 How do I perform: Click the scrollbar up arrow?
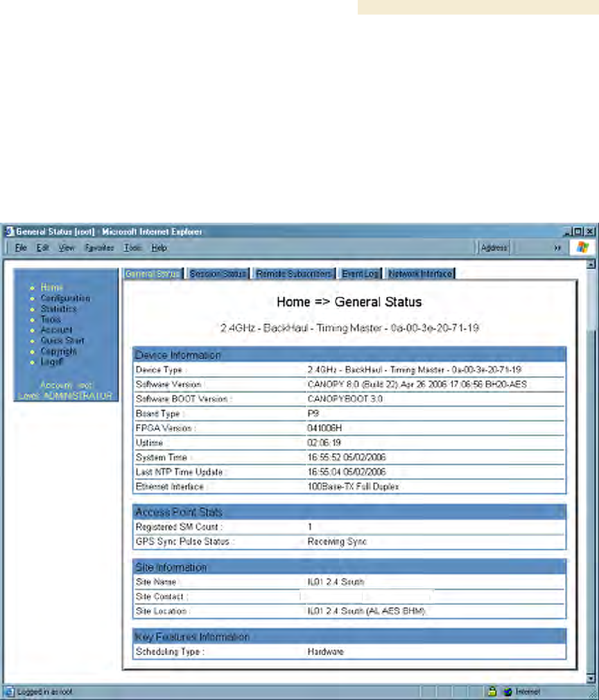tap(591, 264)
